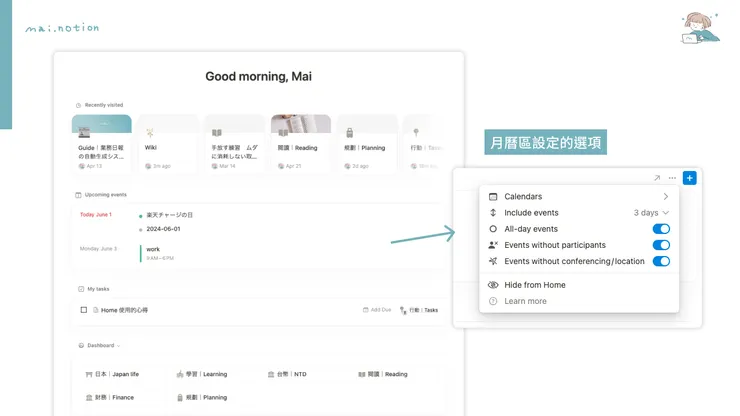
Task: Click the participants icon beside Events without participants
Action: (493, 245)
